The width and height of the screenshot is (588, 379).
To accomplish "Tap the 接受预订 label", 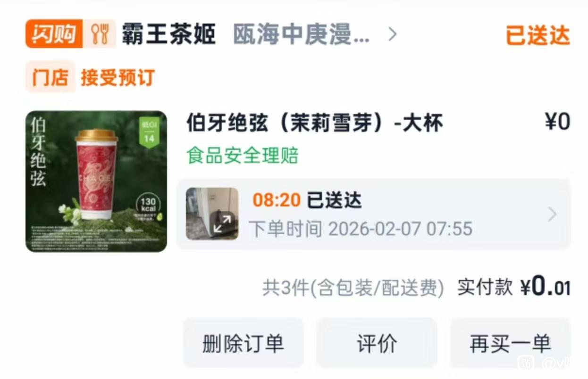I will [118, 77].
